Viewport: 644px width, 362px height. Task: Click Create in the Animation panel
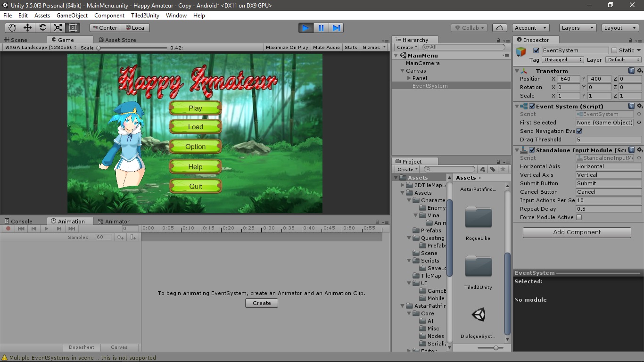click(x=262, y=303)
